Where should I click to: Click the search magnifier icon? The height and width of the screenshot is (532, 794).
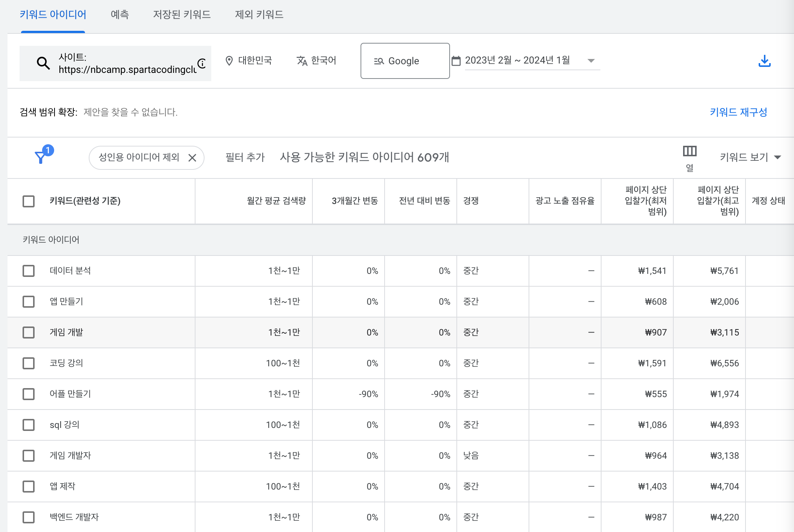pyautogui.click(x=43, y=63)
